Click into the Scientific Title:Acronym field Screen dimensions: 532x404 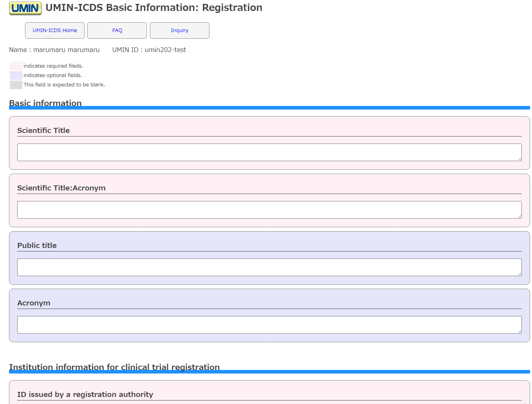pyautogui.click(x=269, y=210)
